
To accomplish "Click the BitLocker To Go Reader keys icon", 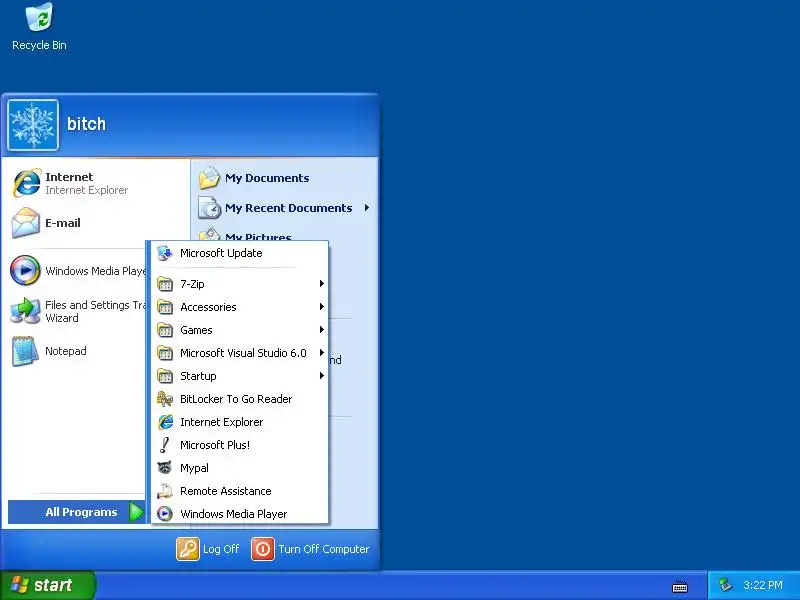I will pyautogui.click(x=165, y=399).
